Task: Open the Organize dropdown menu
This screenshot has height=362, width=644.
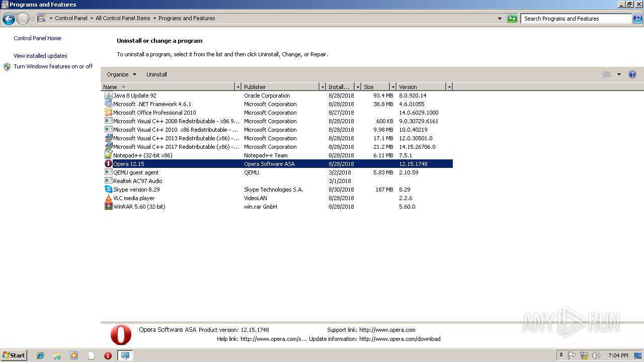Action: (x=121, y=74)
